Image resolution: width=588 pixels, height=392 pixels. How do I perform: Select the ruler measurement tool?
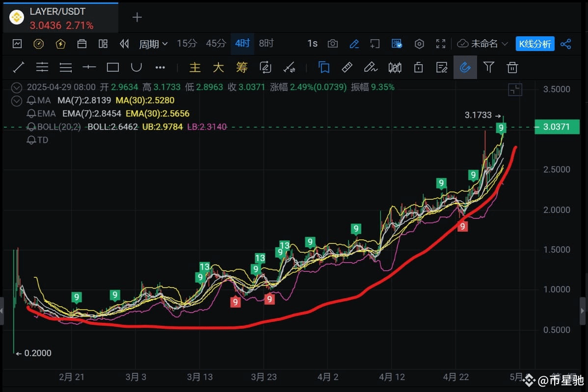(347, 67)
